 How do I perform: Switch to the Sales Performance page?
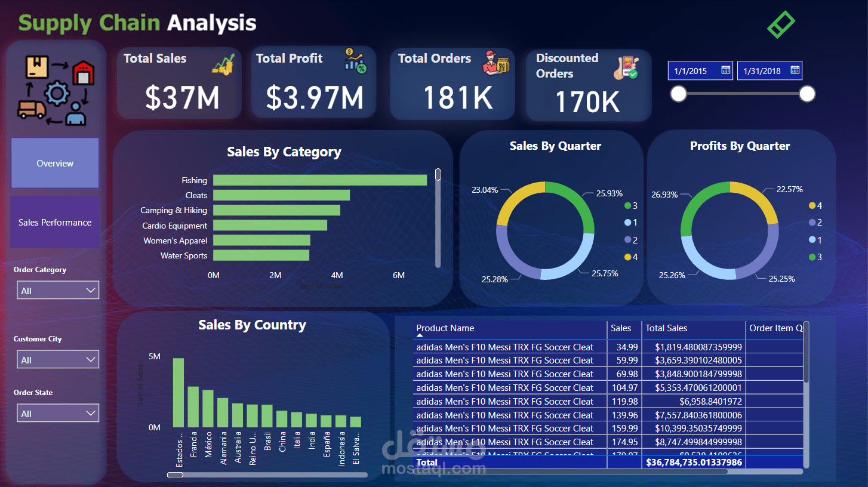(x=54, y=222)
